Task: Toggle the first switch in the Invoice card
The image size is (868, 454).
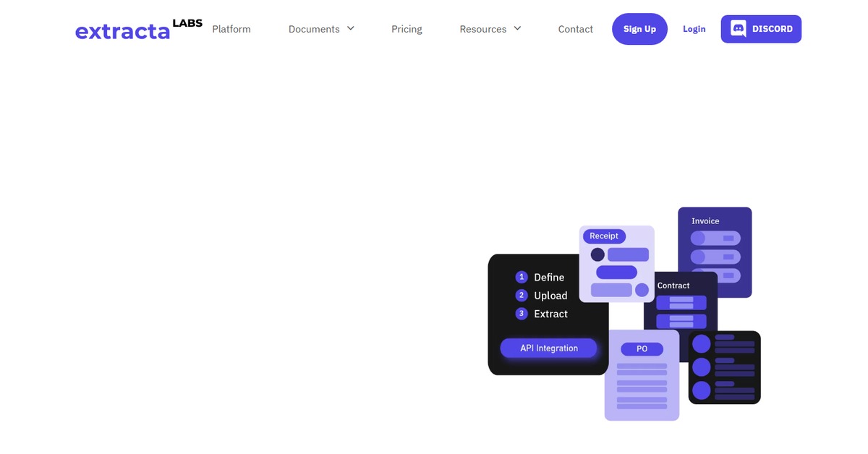Action: point(715,238)
